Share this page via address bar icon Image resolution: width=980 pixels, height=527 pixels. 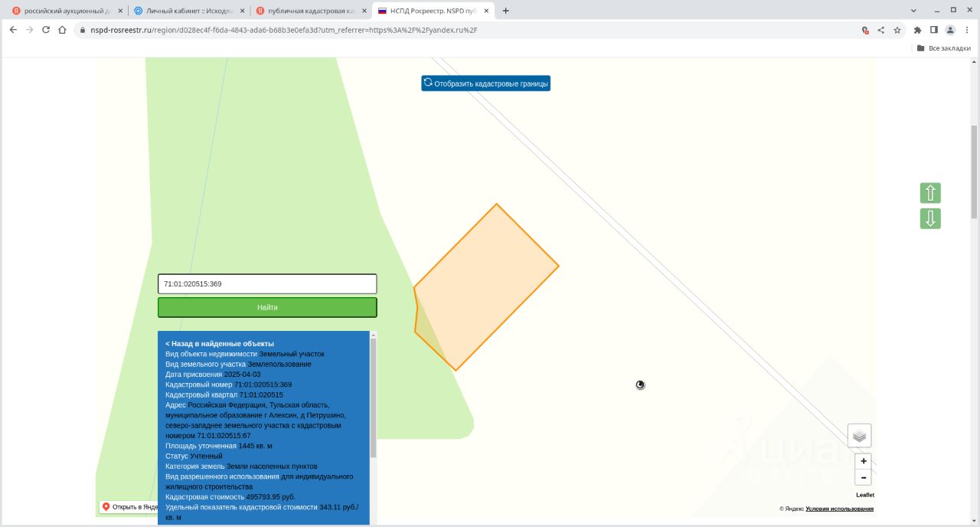click(880, 30)
